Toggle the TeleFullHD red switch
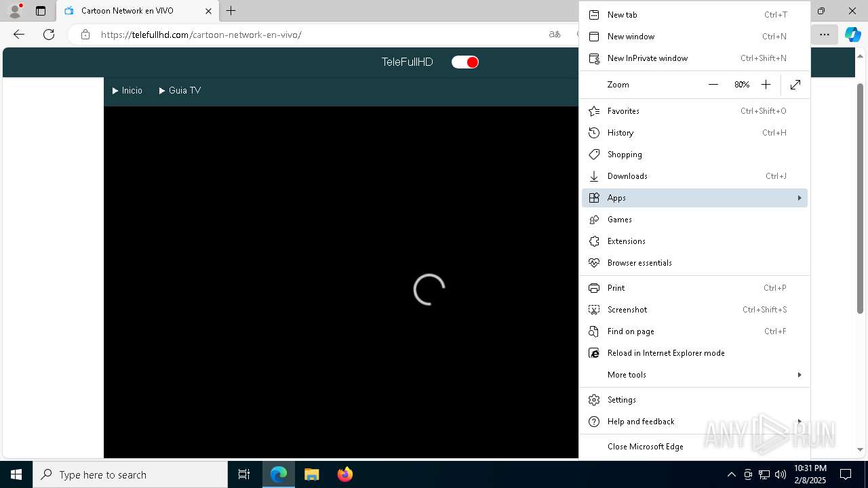The width and height of the screenshot is (868, 488). click(x=465, y=62)
